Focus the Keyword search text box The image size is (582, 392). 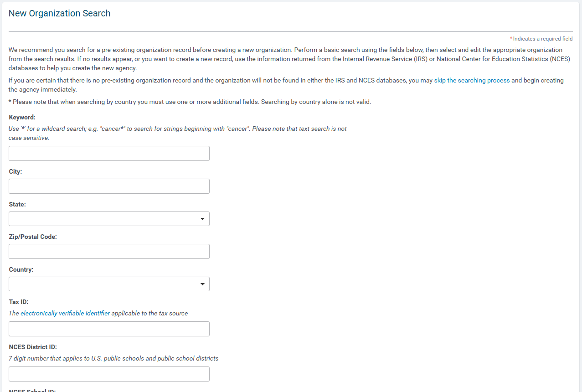(109, 154)
